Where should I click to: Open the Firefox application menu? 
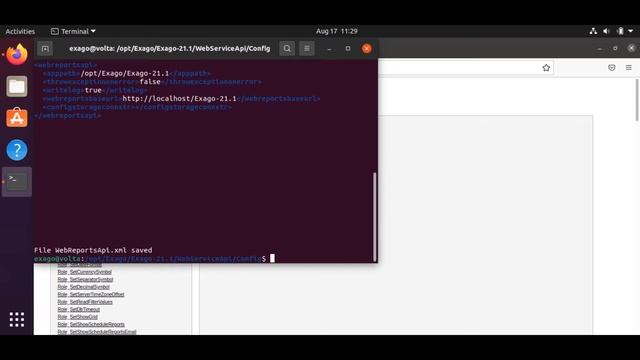pyautogui.click(x=629, y=68)
